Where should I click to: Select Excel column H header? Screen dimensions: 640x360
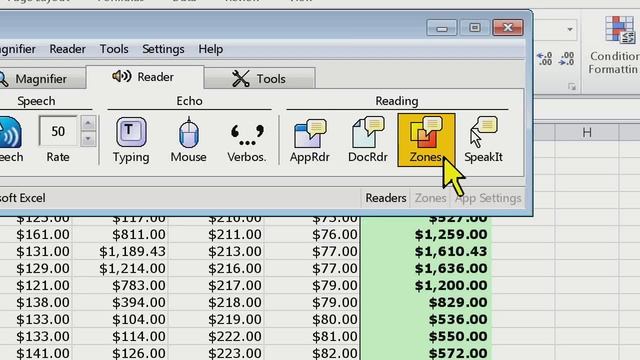[587, 132]
